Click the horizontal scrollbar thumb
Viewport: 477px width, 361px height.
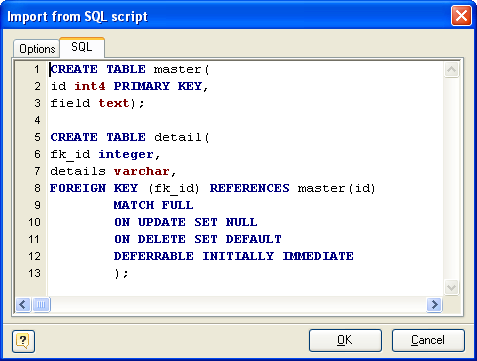41,304
